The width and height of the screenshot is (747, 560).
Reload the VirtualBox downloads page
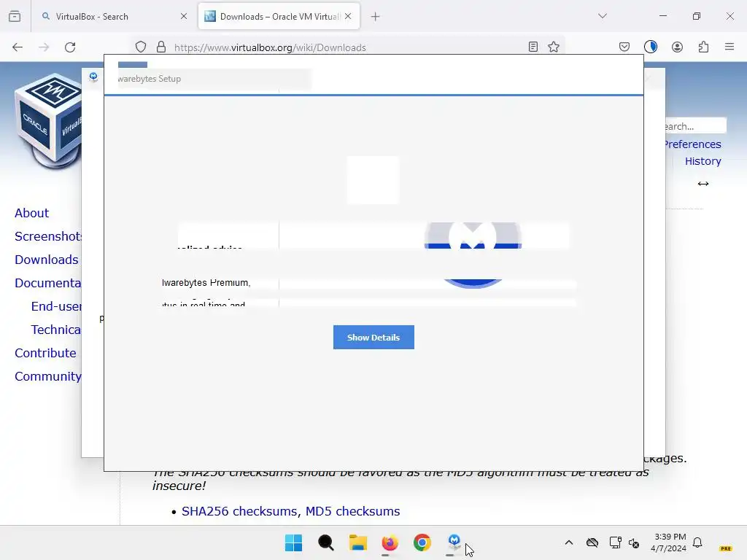click(70, 47)
